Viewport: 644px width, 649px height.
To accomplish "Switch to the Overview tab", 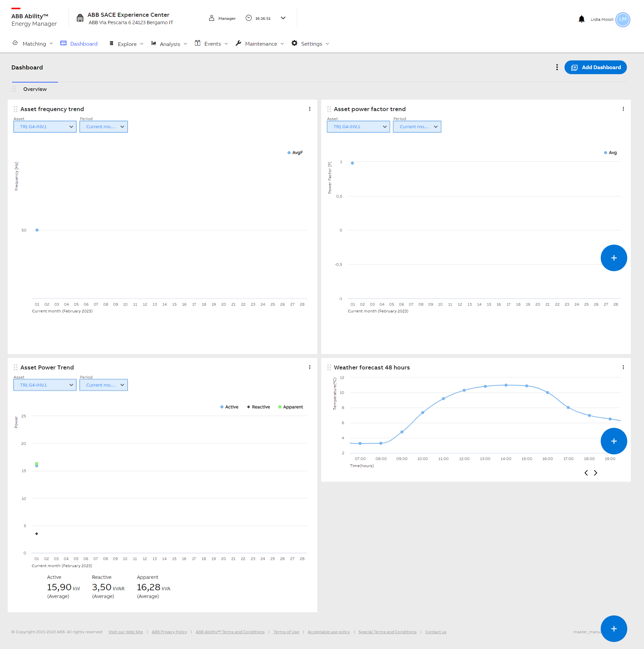I will click(x=35, y=89).
